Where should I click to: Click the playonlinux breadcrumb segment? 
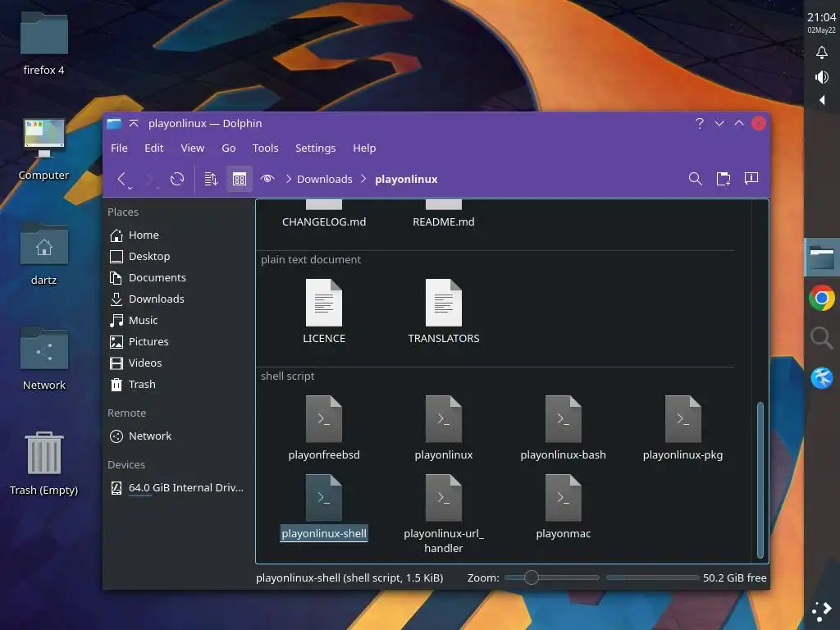(x=406, y=179)
